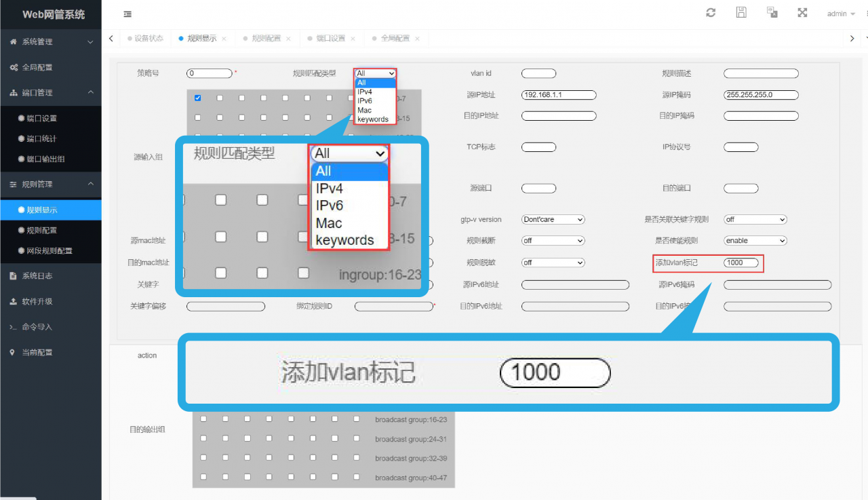The image size is (868, 500).
Task: Toggle fullscreen with the expand arrows icon
Action: pos(802,13)
